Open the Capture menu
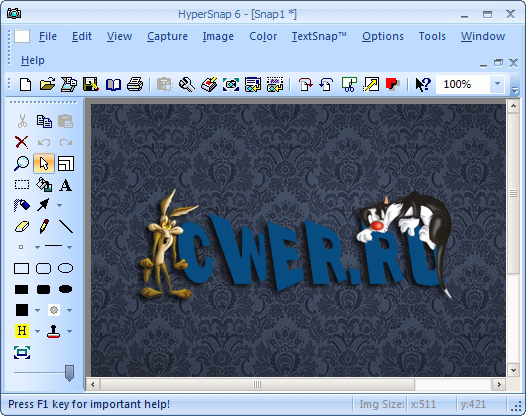The width and height of the screenshot is (526, 416). [167, 36]
